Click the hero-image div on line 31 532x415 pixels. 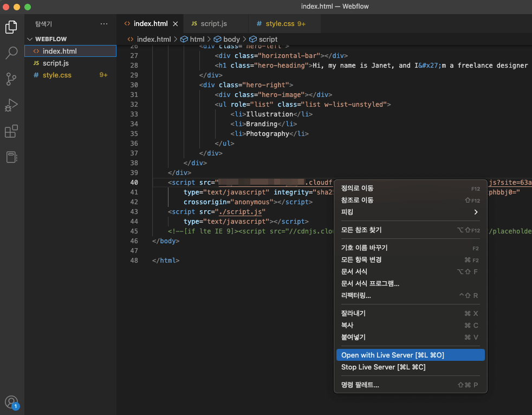pyautogui.click(x=273, y=95)
